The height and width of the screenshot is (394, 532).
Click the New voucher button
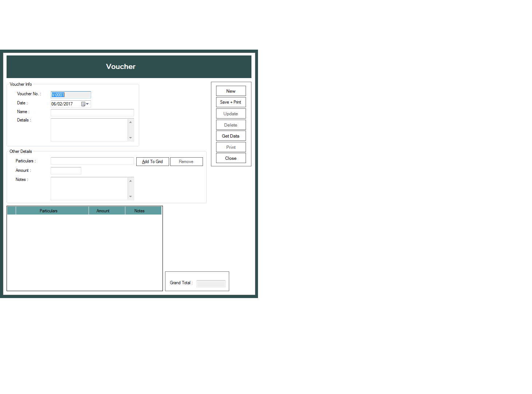coord(231,91)
